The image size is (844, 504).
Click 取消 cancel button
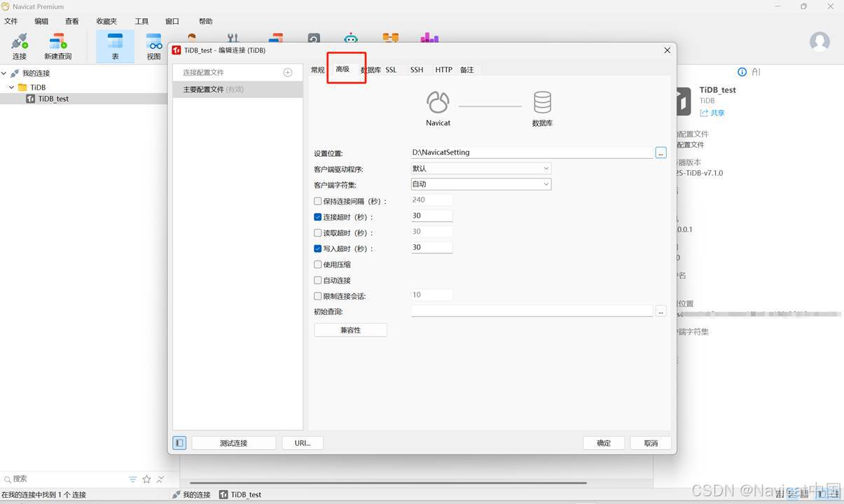tap(651, 443)
